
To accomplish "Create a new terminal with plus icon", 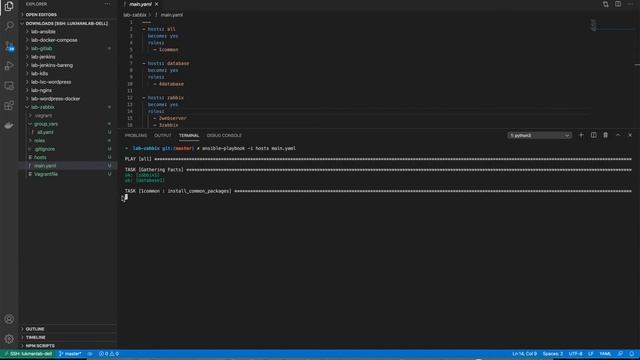I will pyautogui.click(x=581, y=135).
